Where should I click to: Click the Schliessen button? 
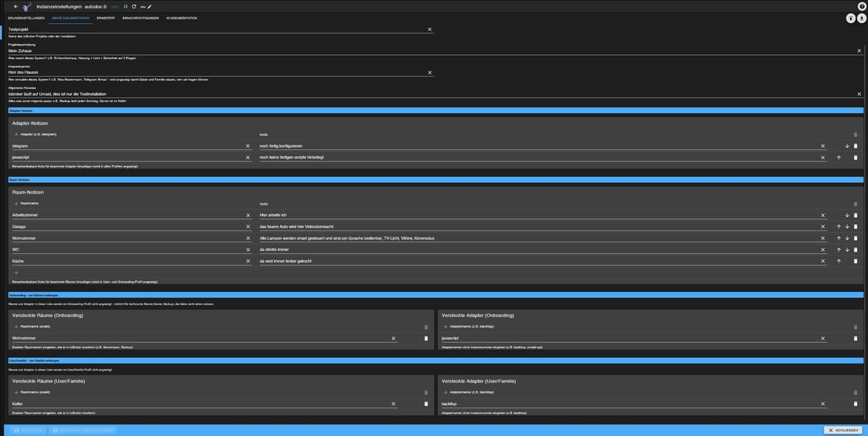843,430
